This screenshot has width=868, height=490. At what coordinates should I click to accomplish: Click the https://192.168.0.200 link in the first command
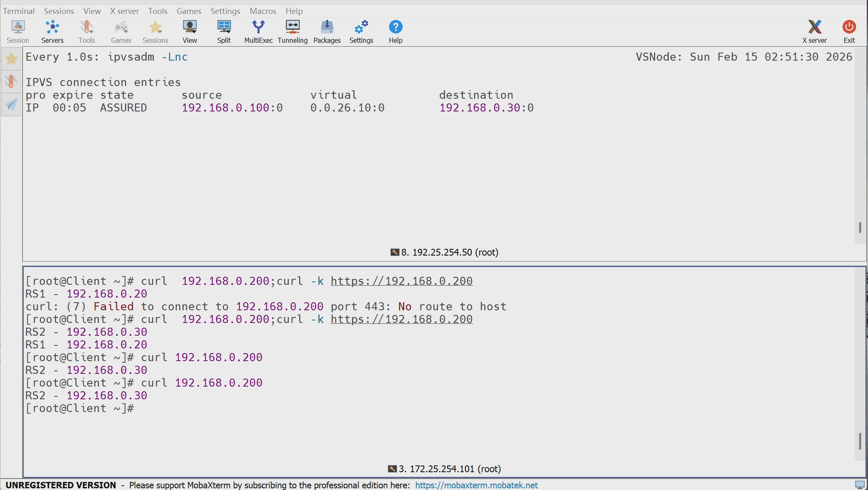coord(401,281)
